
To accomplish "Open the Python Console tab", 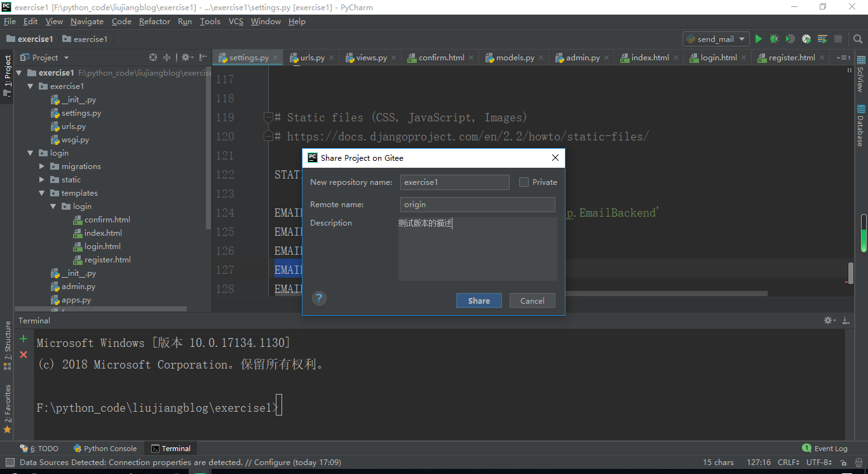I will click(105, 449).
